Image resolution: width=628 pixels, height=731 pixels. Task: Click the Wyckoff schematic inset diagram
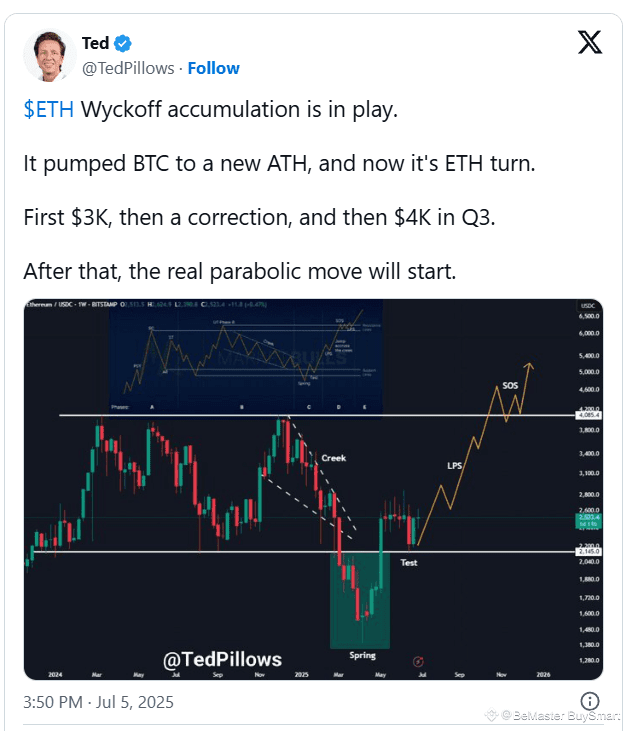[x=246, y=359]
